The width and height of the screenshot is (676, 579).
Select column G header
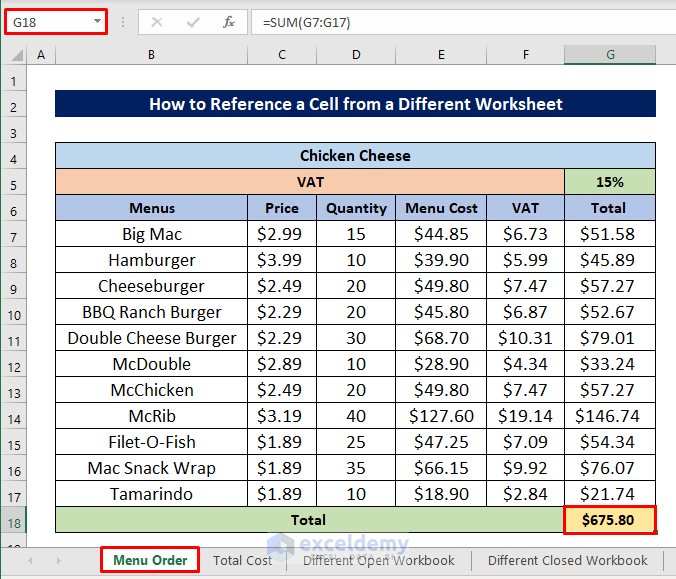click(x=610, y=56)
